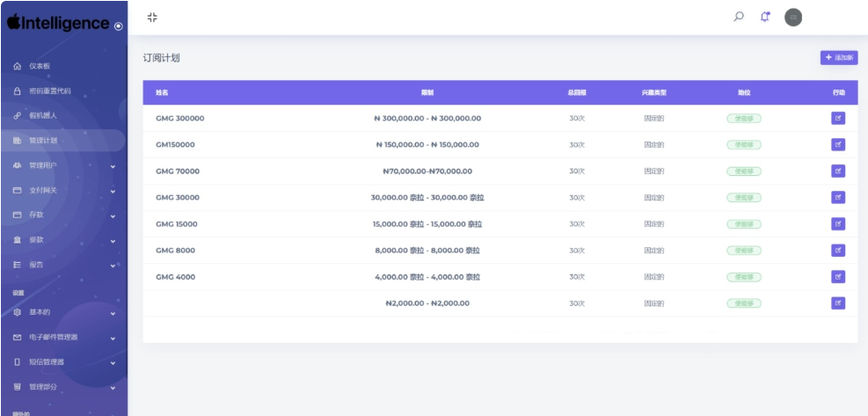This screenshot has height=416, width=868.
Task: Open the search icon in header
Action: [739, 17]
